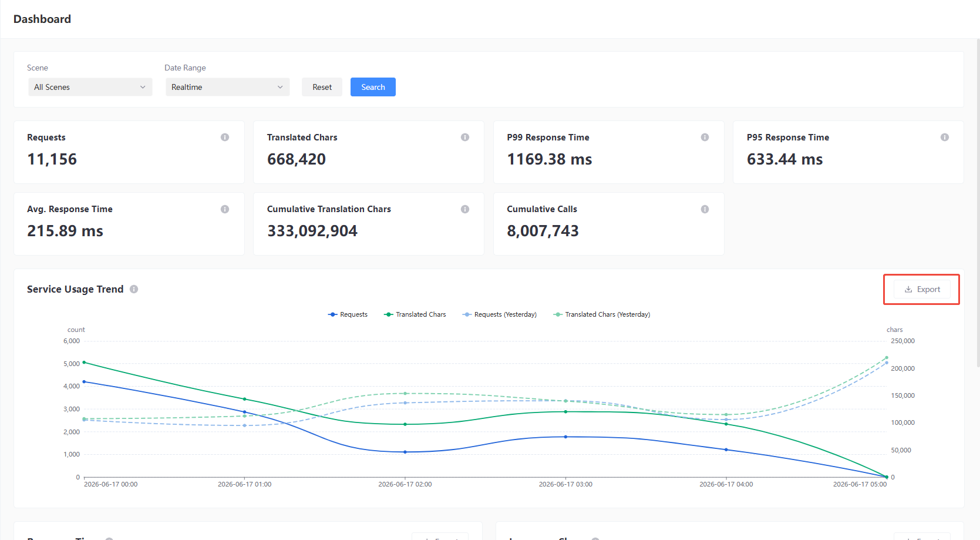Click the Reset button
Viewport: 980px width, 540px height.
pyautogui.click(x=322, y=87)
